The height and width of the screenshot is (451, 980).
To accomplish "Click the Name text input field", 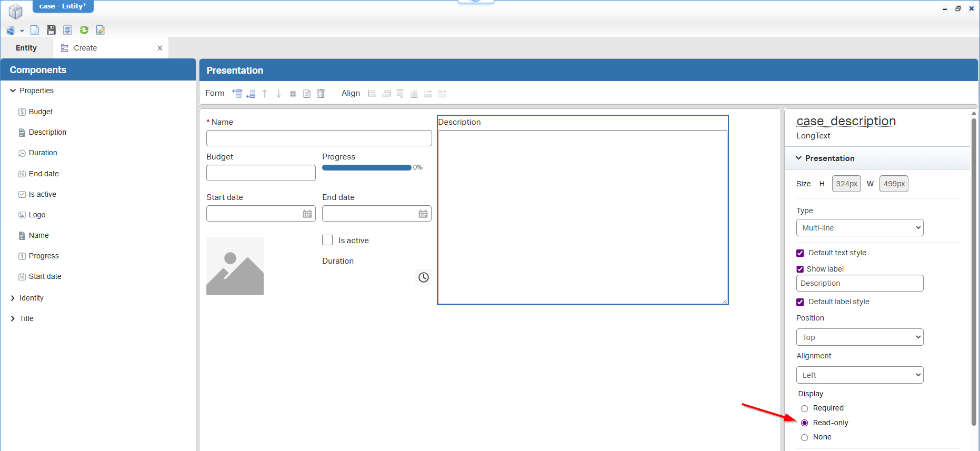I will point(319,138).
